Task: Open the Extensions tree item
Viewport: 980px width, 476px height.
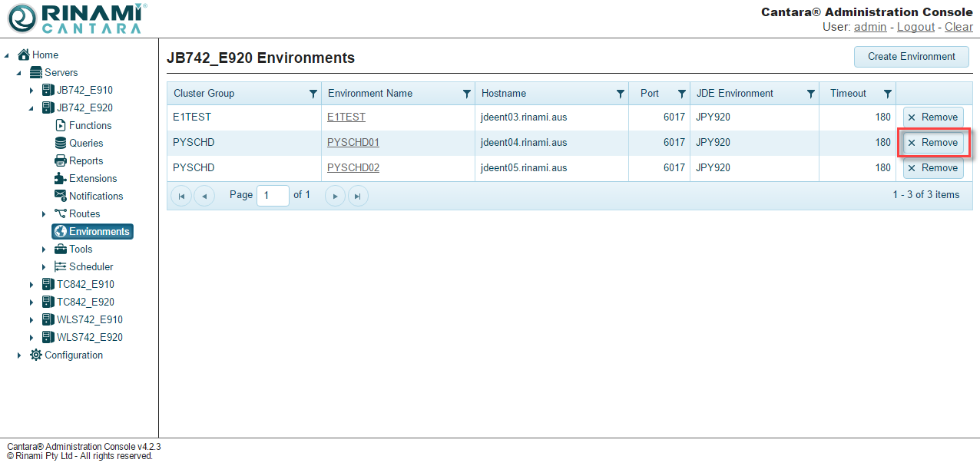Action: (92, 178)
